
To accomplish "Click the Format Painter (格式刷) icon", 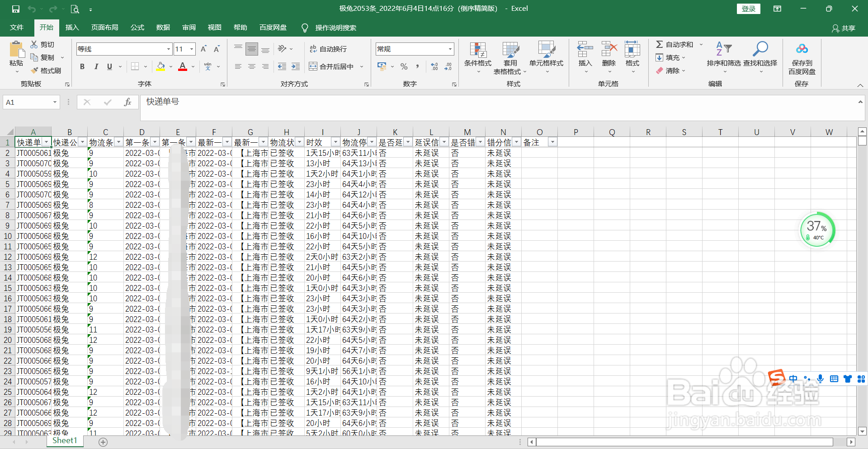I will click(34, 70).
